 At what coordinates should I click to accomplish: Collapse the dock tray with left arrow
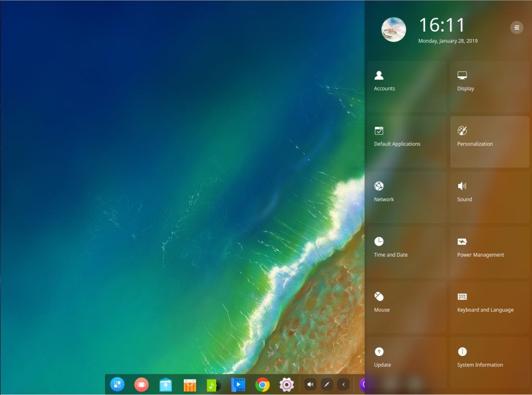point(343,385)
